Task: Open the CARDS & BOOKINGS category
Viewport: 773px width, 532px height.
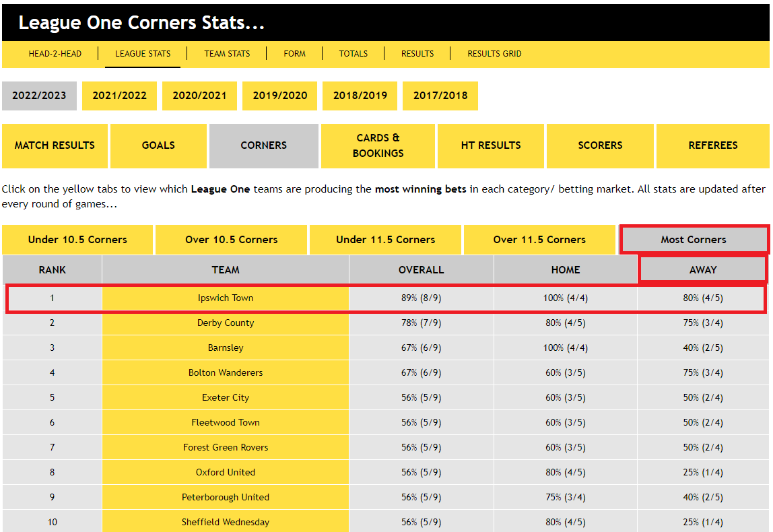Action: 378,146
